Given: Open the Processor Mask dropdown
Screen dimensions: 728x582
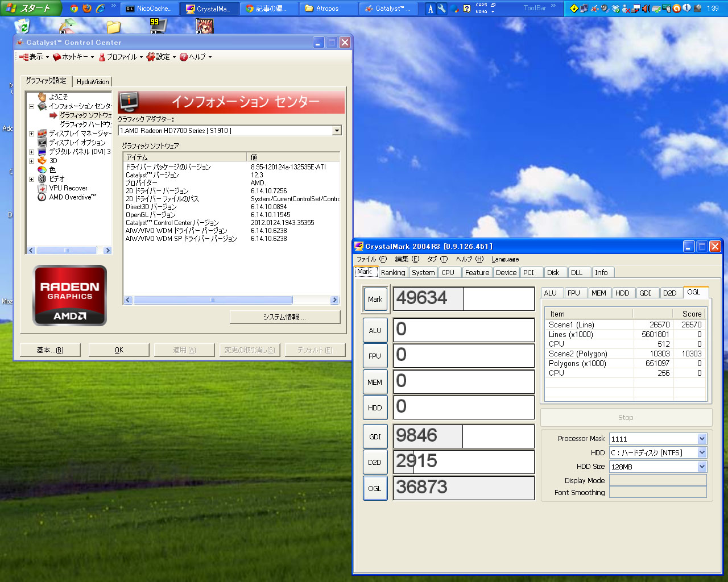Looking at the screenshot, I should point(702,439).
